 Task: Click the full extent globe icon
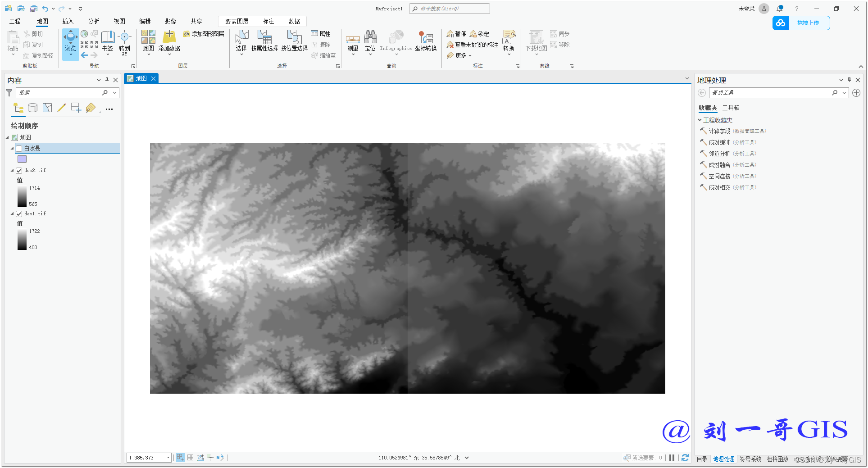[x=84, y=34]
